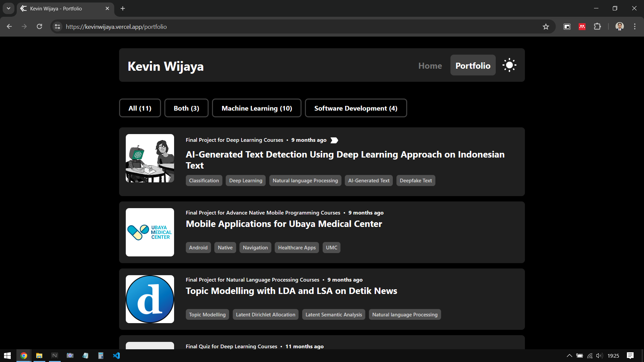Open the media/side panel toolbar icon
This screenshot has width=644, height=362.
567,27
